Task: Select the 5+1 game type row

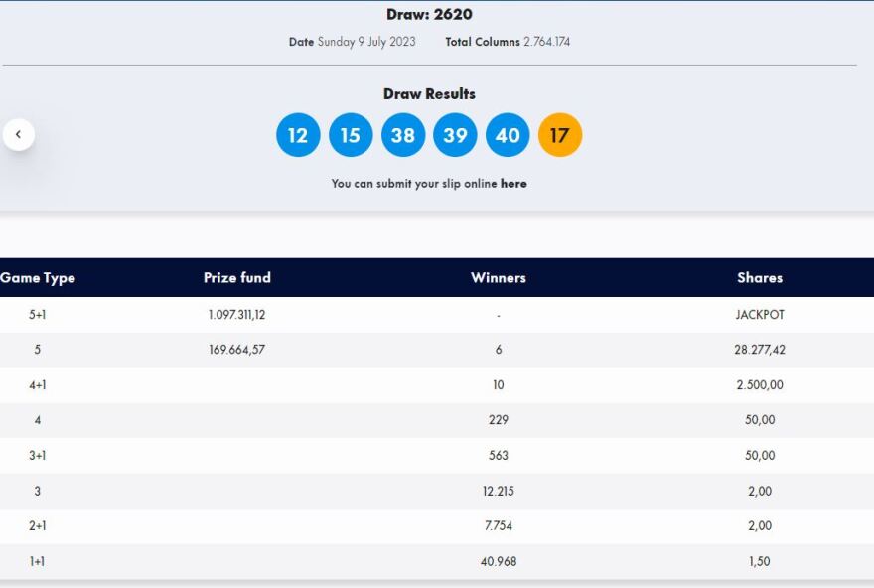Action: click(x=38, y=315)
